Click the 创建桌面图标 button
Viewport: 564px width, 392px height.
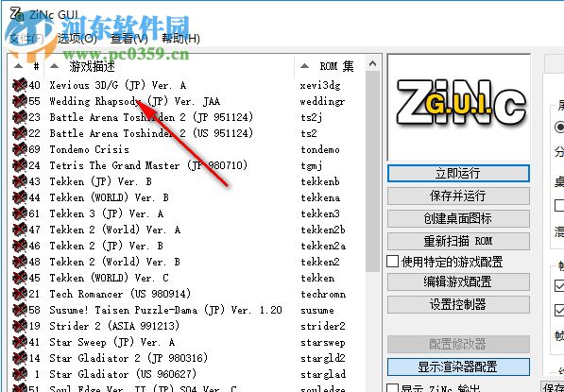(458, 218)
